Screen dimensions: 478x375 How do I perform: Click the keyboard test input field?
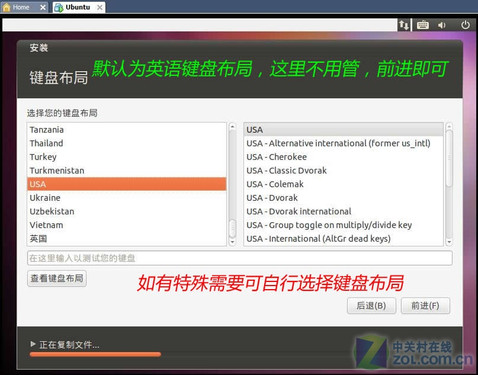pyautogui.click(x=240, y=258)
